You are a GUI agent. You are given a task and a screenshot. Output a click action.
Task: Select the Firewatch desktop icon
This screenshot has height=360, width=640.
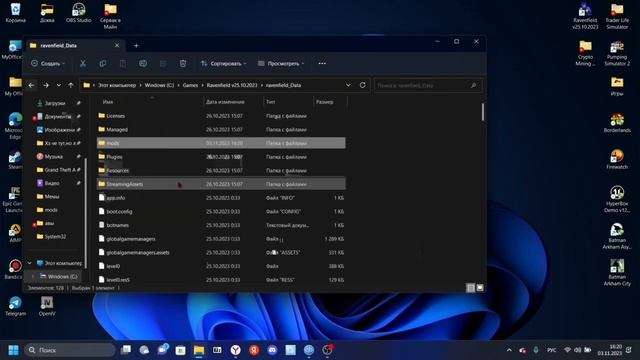click(617, 160)
